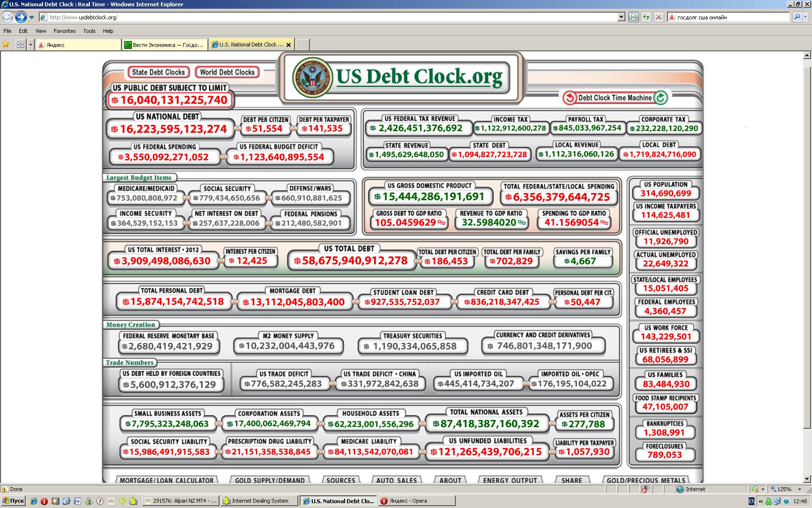This screenshot has width=812, height=508.
Task: Click the EN language indicator in tray
Action: pos(752,501)
